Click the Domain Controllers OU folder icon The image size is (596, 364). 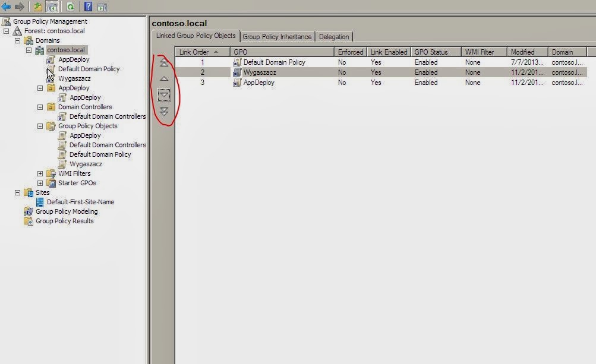point(51,107)
